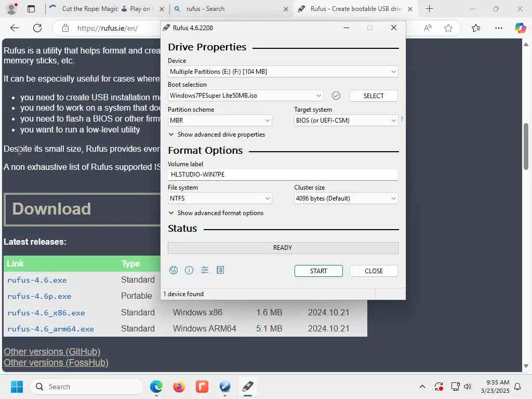
Task: Click browser profile avatar icon
Action: point(12,9)
